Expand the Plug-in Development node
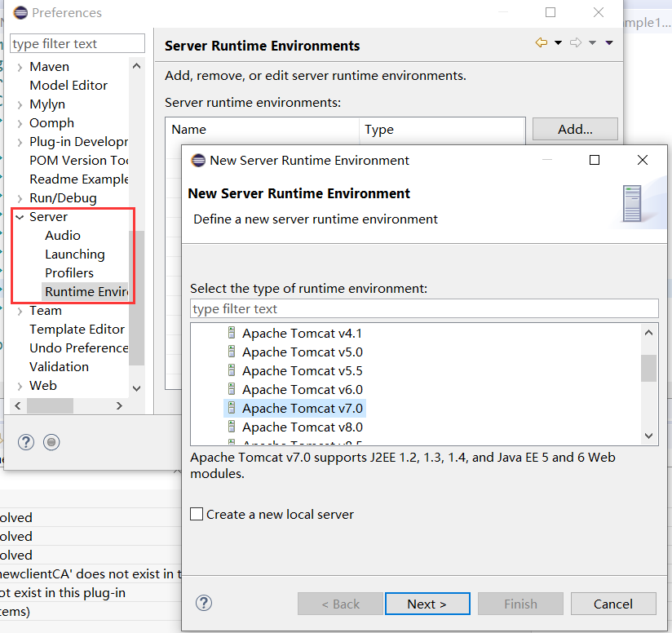The height and width of the screenshot is (633, 672). point(20,142)
